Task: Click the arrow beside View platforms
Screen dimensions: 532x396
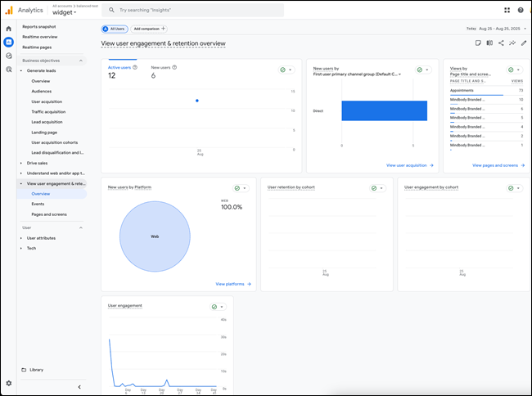Action: click(249, 284)
